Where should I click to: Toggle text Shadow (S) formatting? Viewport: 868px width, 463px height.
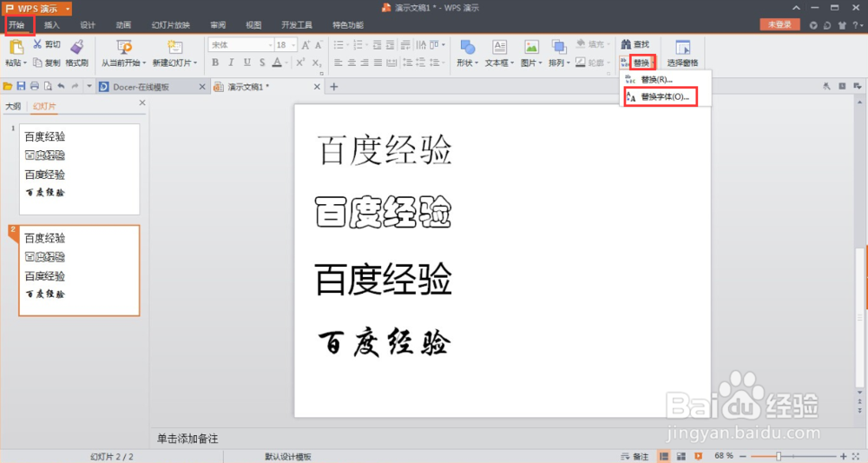pyautogui.click(x=262, y=63)
